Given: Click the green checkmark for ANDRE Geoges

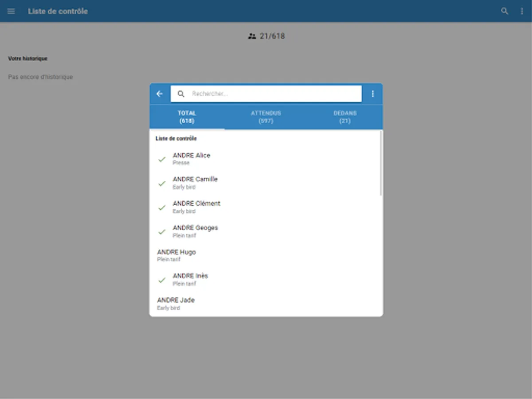Looking at the screenshot, I should point(162,231).
